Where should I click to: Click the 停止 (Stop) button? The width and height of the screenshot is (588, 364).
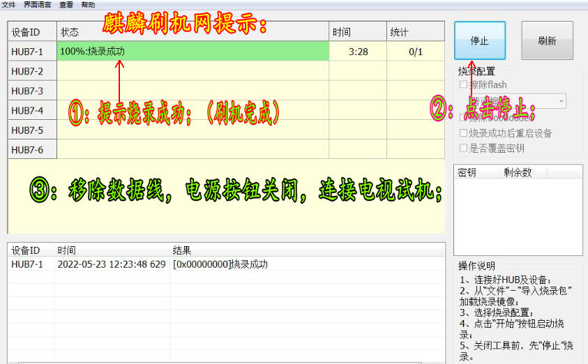pyautogui.click(x=479, y=40)
